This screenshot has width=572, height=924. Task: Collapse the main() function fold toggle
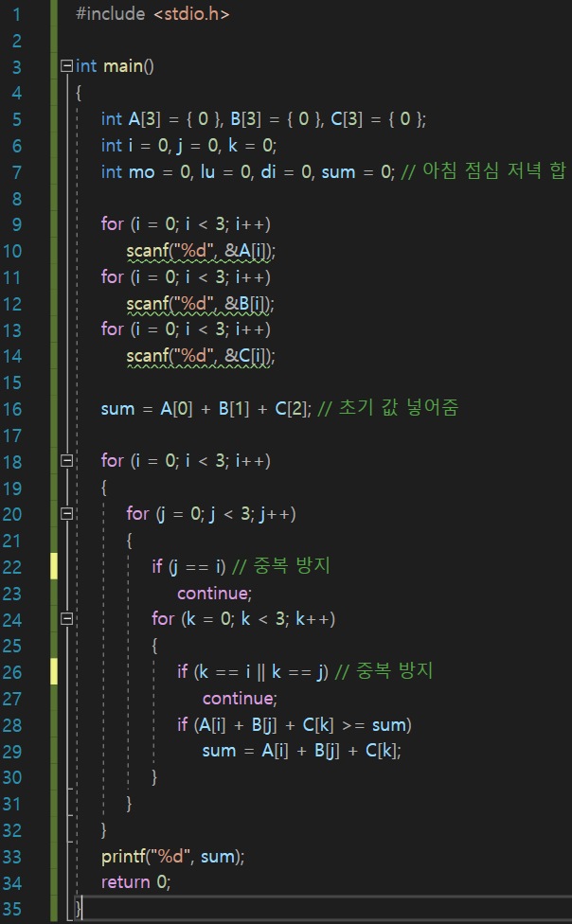pyautogui.click(x=66, y=66)
